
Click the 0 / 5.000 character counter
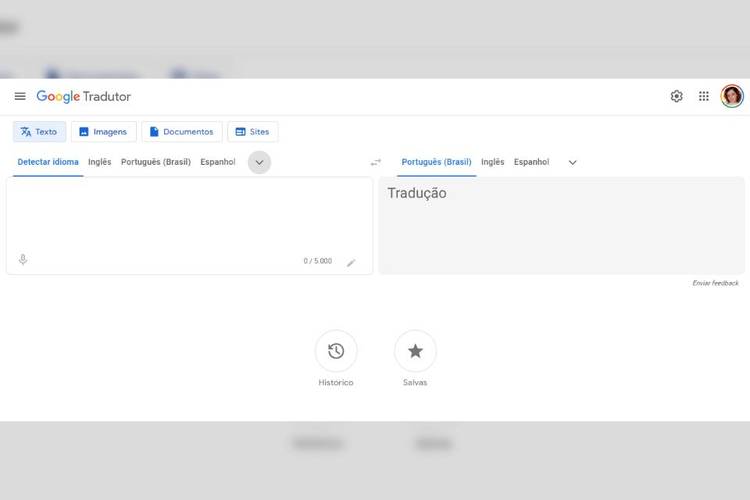[318, 261]
